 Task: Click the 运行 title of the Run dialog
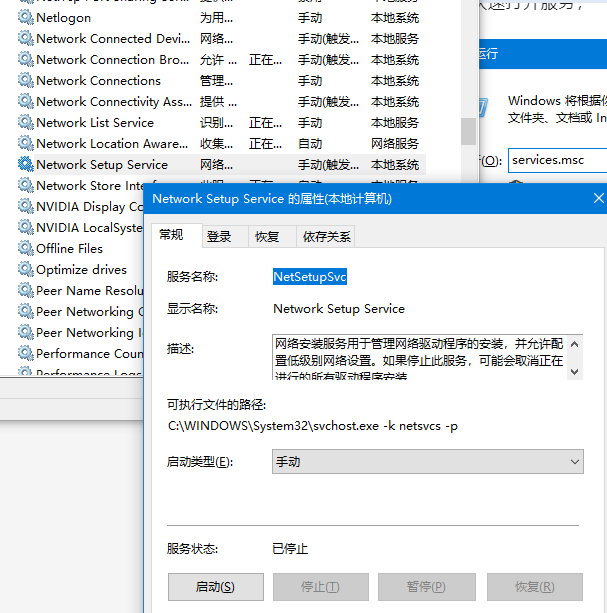coord(489,54)
